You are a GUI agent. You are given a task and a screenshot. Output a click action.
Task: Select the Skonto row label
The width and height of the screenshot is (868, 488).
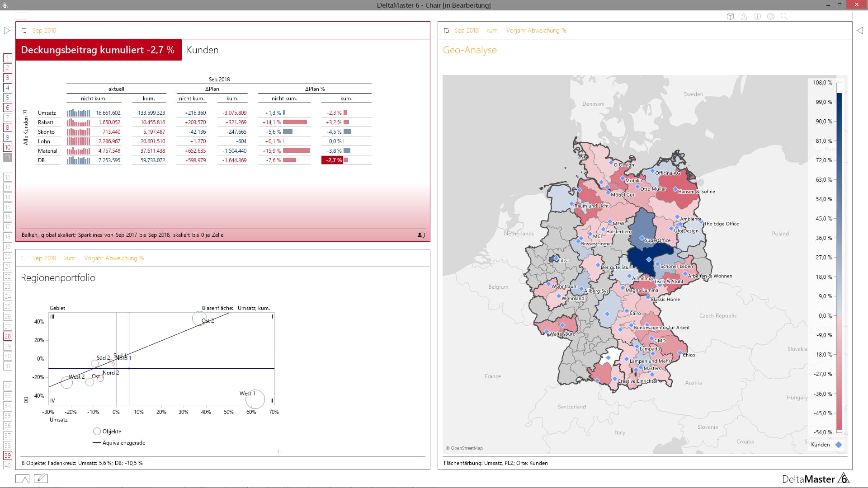pyautogui.click(x=46, y=132)
